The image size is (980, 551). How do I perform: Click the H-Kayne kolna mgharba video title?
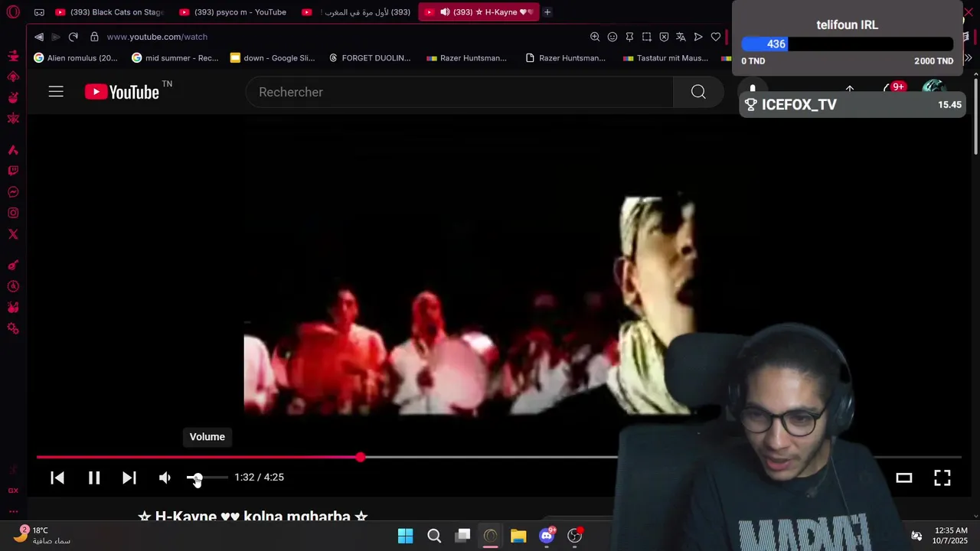coord(253,517)
